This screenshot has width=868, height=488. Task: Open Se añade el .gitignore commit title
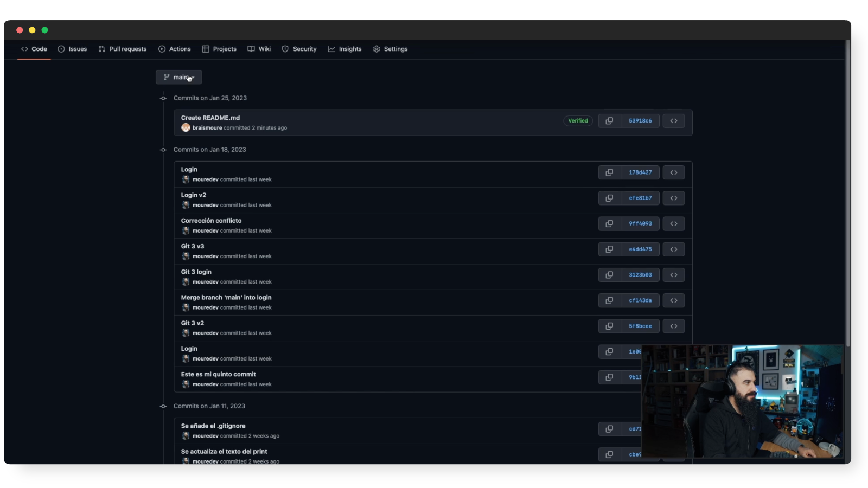click(213, 426)
